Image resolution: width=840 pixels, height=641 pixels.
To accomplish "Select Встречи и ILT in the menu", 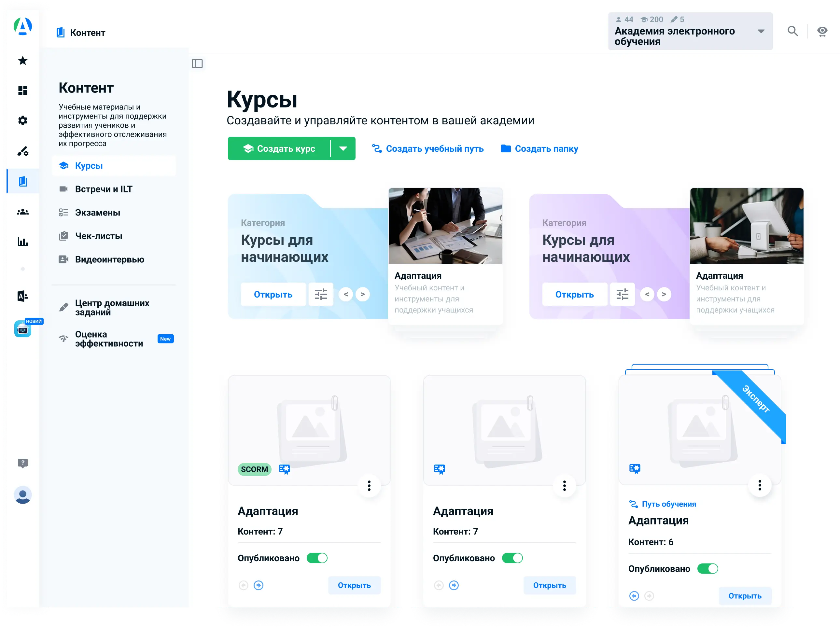I will pyautogui.click(x=114, y=189).
